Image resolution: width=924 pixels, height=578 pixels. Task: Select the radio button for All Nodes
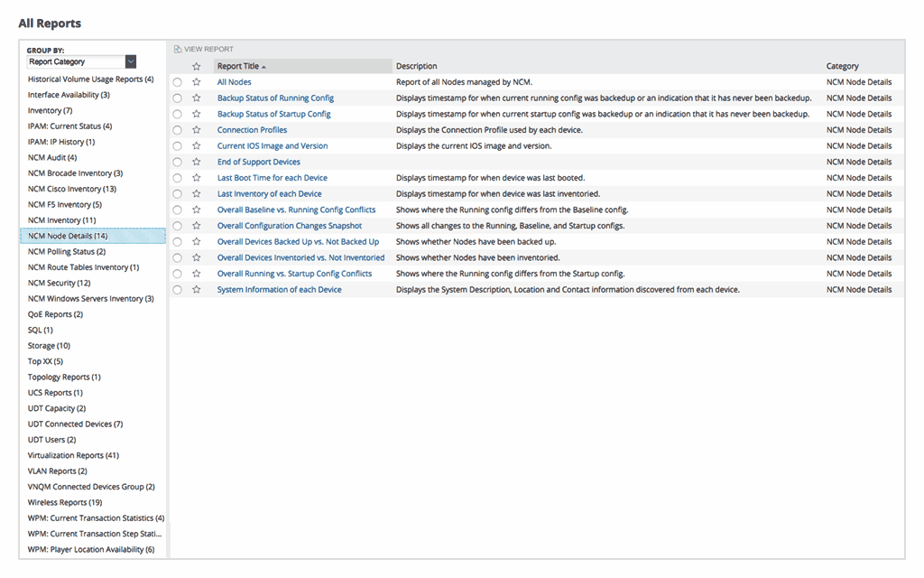click(x=178, y=81)
